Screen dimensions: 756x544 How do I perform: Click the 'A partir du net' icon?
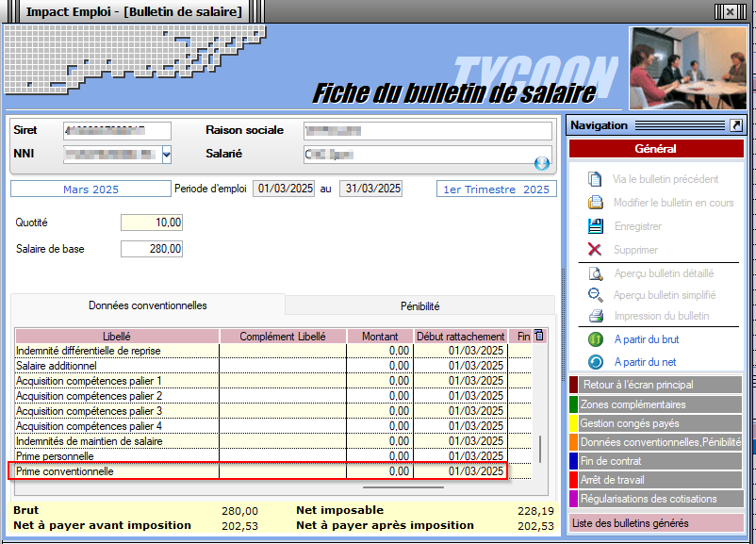click(x=595, y=362)
